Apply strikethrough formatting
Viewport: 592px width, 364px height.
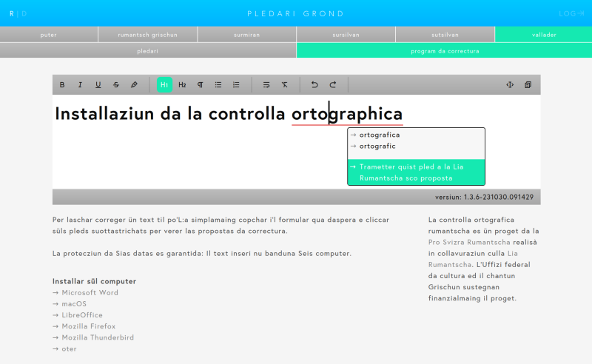116,85
